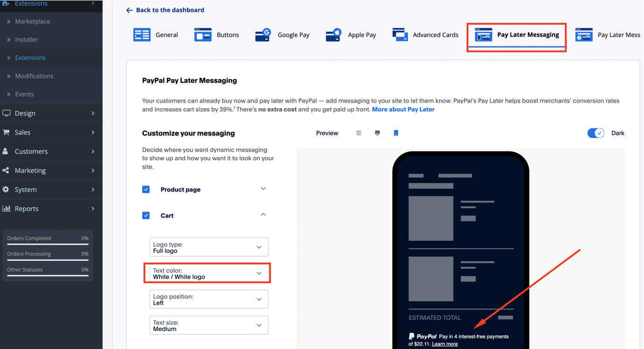644x349 pixels.
Task: Click More about Pay Later link
Action: point(403,109)
